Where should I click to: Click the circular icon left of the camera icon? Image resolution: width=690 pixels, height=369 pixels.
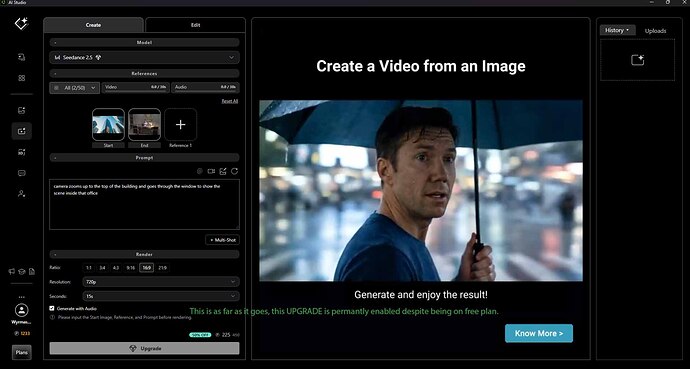click(200, 171)
